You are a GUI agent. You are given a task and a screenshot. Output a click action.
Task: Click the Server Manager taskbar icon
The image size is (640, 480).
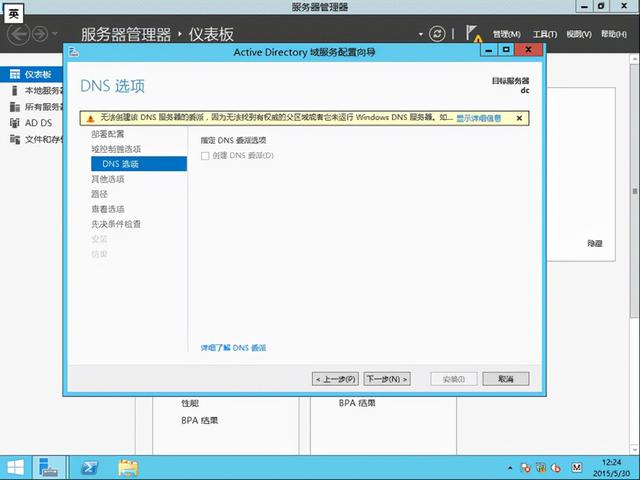coord(49,468)
